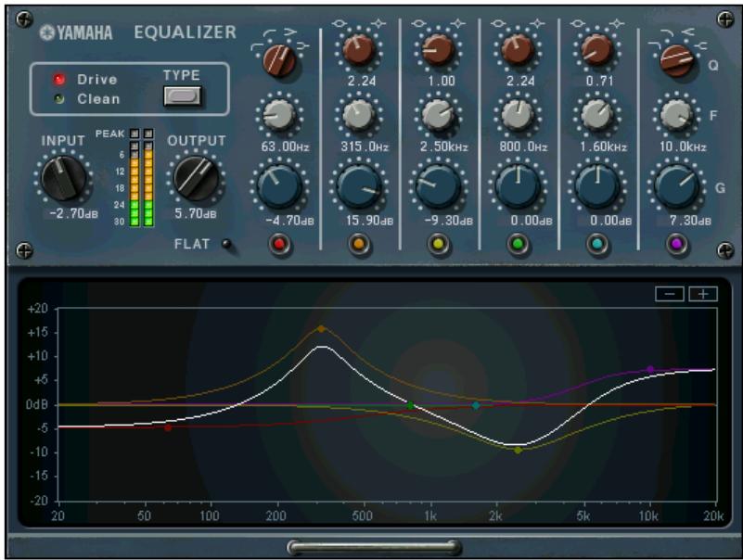Click the 10.0kHz frequency value
The width and height of the screenshot is (743, 560).
click(683, 146)
